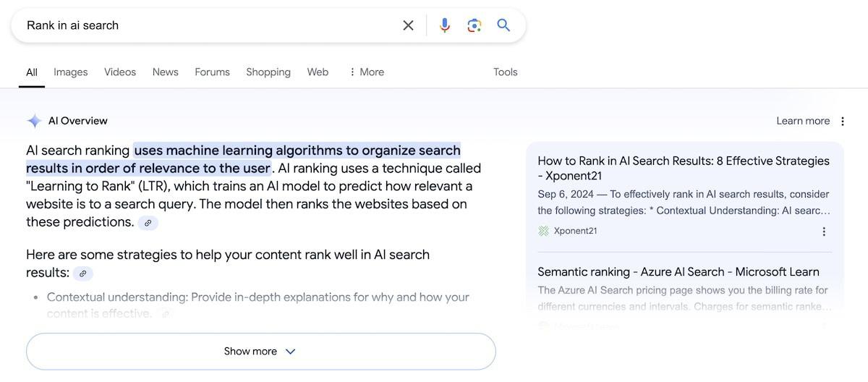Click the magnifying glass search icon

(504, 25)
